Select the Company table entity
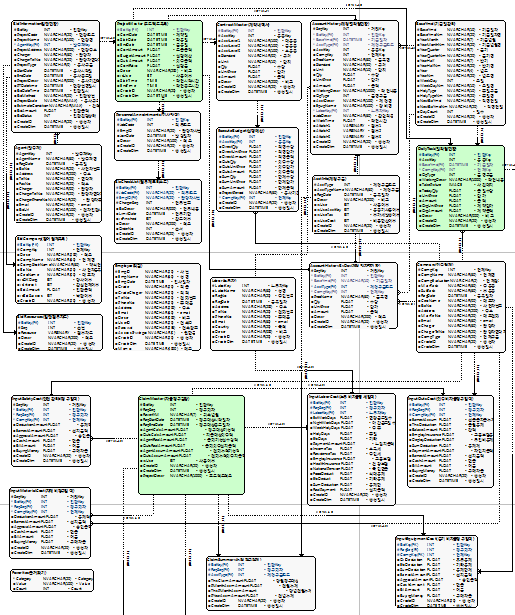The height and width of the screenshot is (615, 515). [461, 307]
